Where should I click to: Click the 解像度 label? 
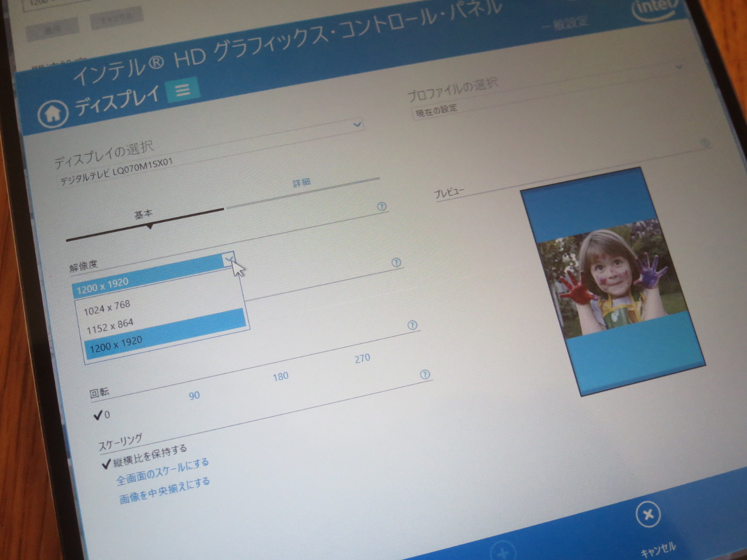pyautogui.click(x=84, y=266)
